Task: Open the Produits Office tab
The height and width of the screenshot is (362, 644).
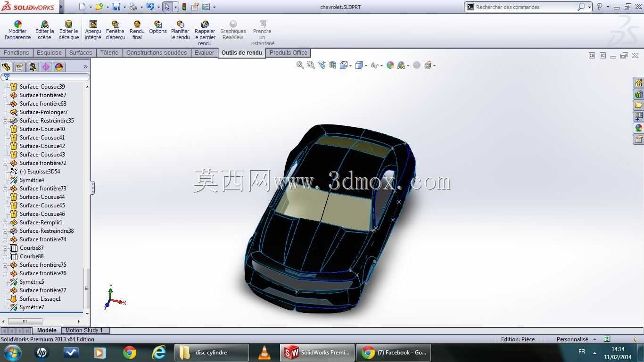Action: pyautogui.click(x=288, y=53)
